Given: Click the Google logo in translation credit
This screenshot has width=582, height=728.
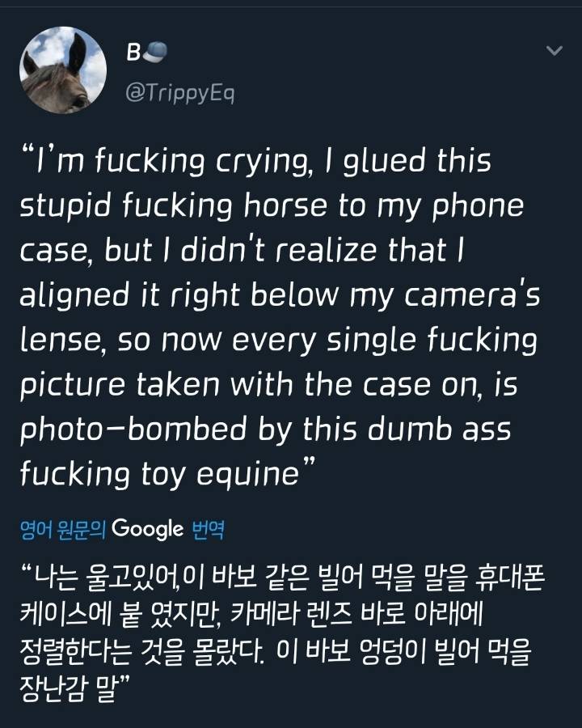Looking at the screenshot, I should [147, 530].
